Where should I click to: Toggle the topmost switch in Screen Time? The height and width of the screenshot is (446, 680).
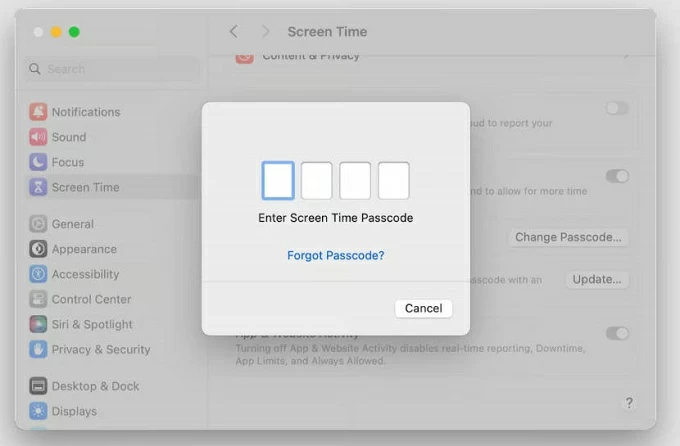[617, 108]
